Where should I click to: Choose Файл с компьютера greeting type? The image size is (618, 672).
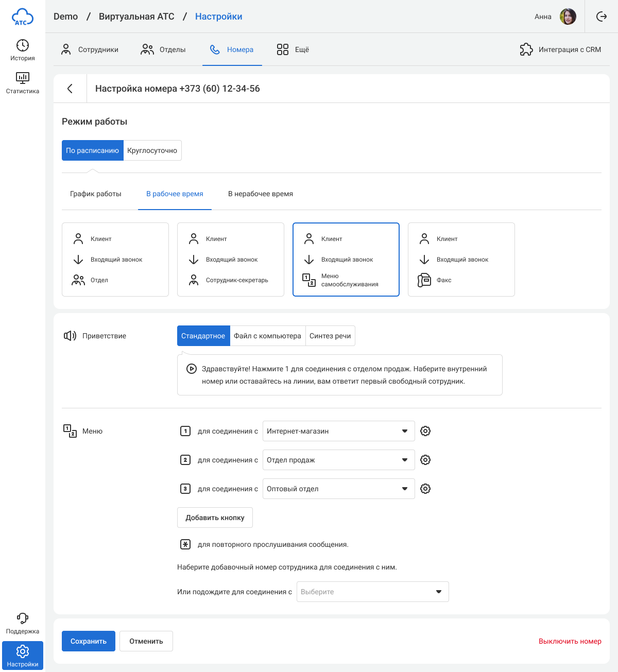[267, 336]
